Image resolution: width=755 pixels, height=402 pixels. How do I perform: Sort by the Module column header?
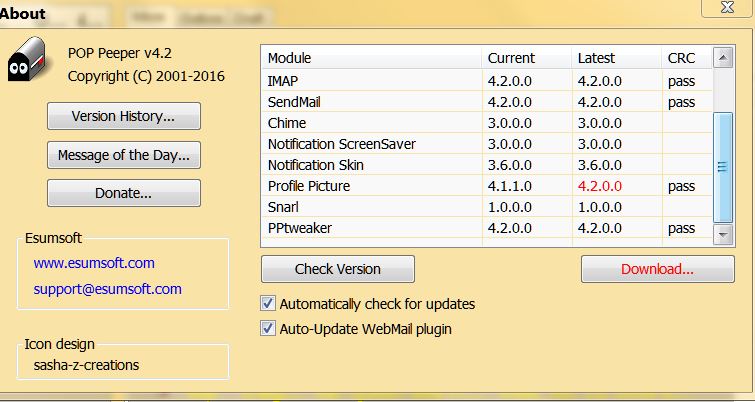click(371, 58)
